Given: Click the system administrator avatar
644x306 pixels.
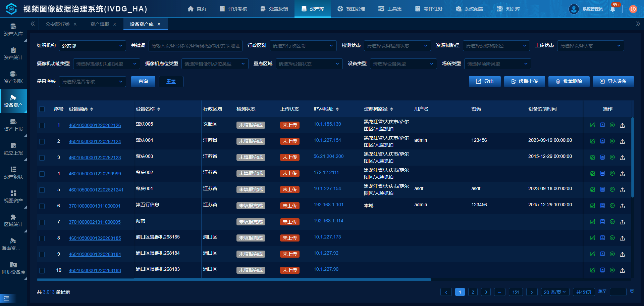Looking at the screenshot, I should tap(574, 9).
